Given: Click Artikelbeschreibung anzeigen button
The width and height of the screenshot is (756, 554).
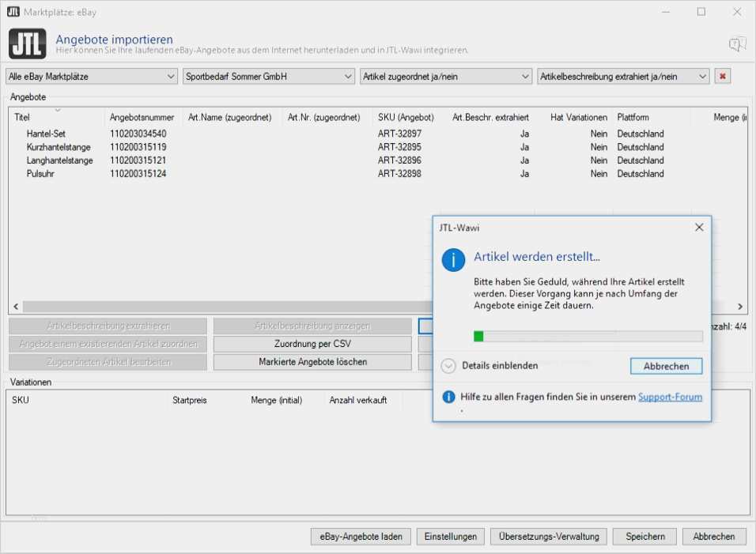Looking at the screenshot, I should click(312, 326).
